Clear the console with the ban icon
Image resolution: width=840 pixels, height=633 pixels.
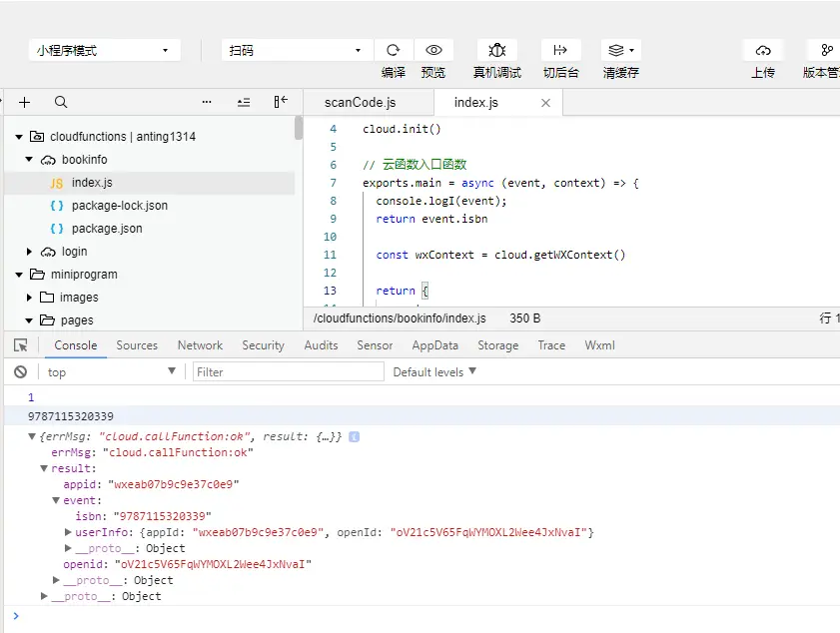pyautogui.click(x=20, y=371)
